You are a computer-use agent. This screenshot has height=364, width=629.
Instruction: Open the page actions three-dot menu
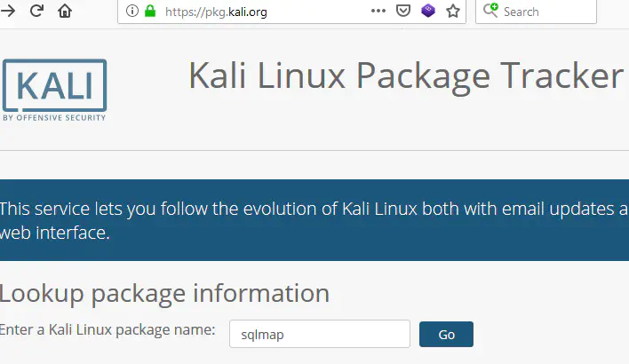(378, 11)
